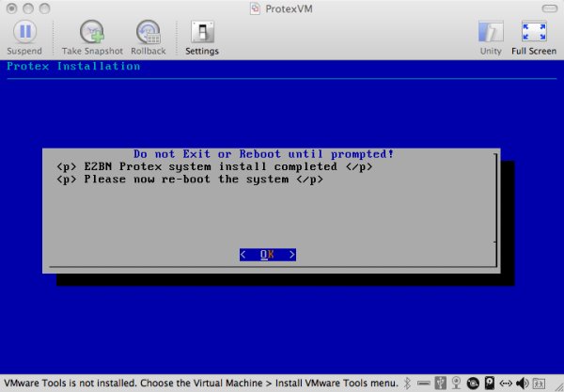Click the webcam device icon
Viewport: 564px width, 392px height.
456,384
